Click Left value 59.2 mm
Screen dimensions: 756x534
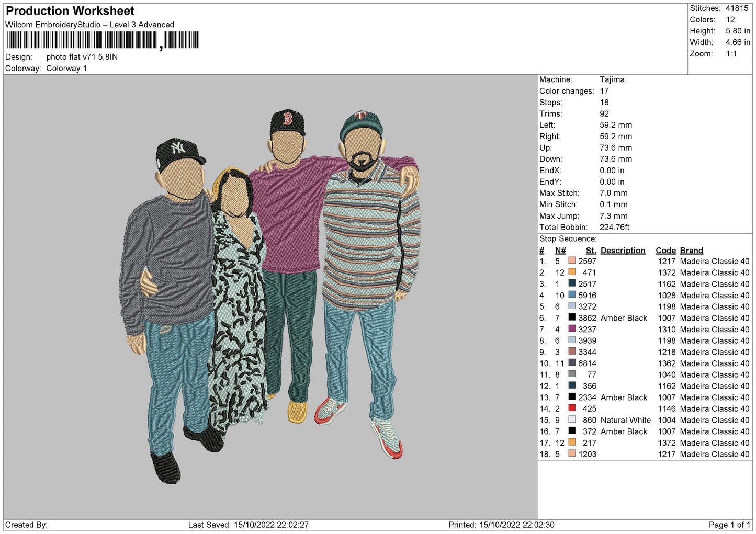coord(616,125)
